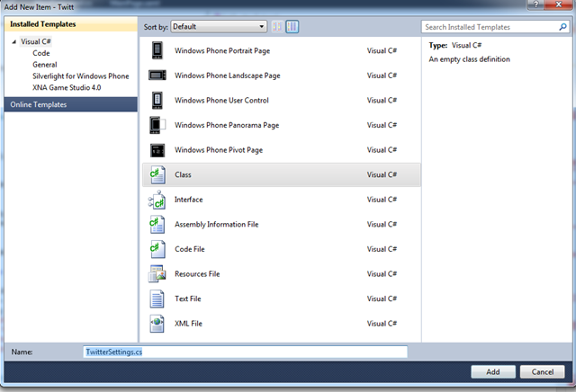Choose the Windows Phone User Control icon
This screenshot has width=576, height=392.
[157, 100]
